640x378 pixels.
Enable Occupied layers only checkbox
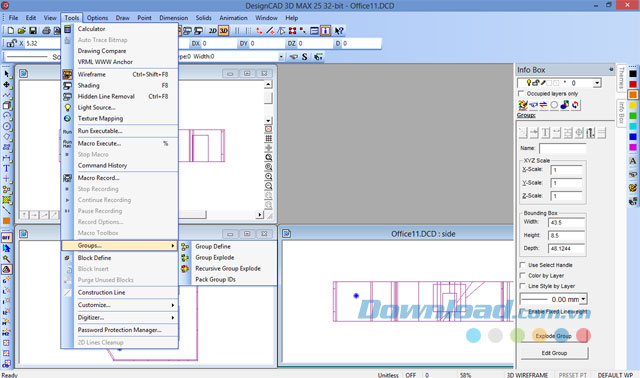click(521, 93)
